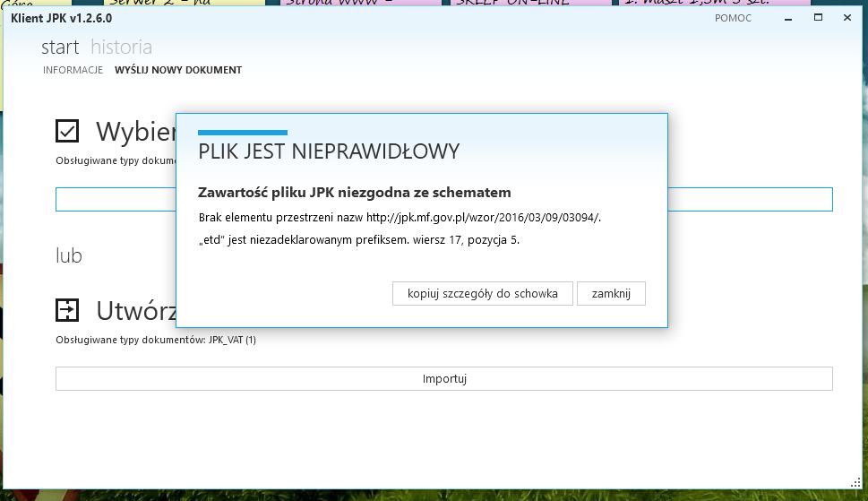Image resolution: width=868 pixels, height=501 pixels.
Task: Click the namespace URL error message text
Action: [400, 218]
